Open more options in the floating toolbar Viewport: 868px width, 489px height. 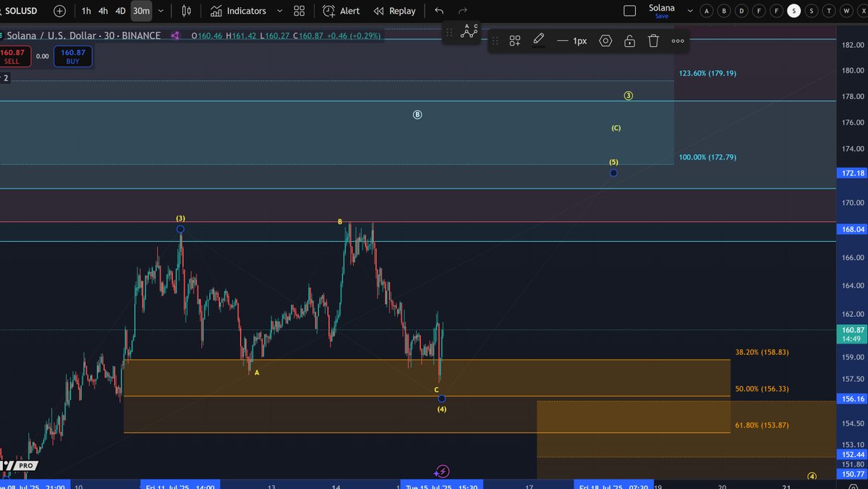tap(678, 41)
